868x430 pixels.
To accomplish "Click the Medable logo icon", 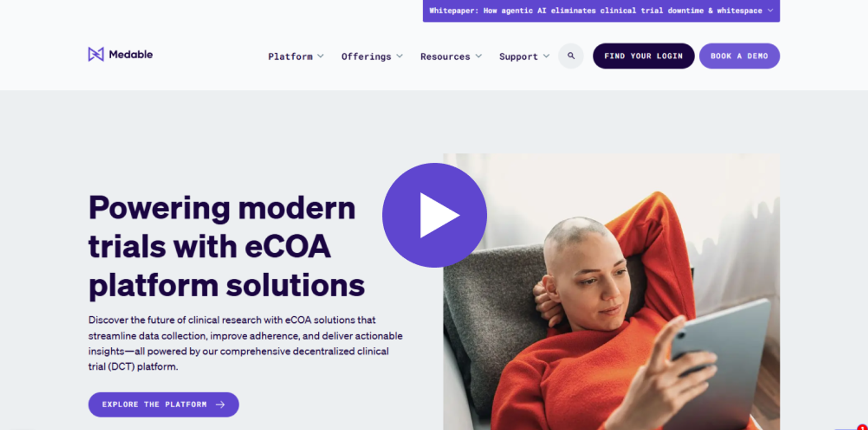I will coord(96,55).
